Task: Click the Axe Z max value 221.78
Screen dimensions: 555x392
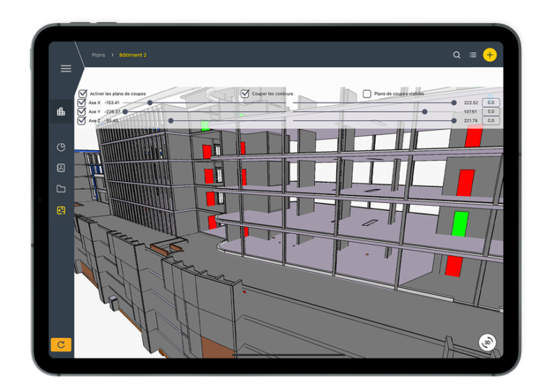Action: pyautogui.click(x=470, y=121)
